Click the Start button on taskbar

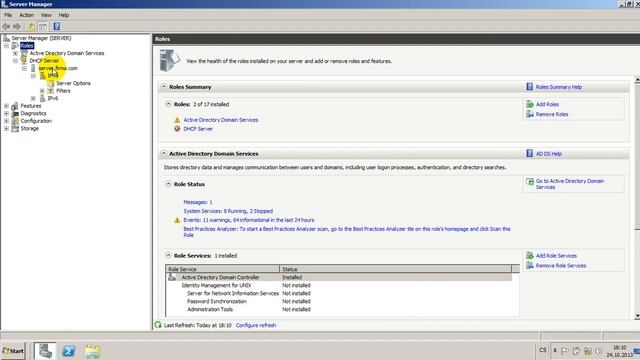[x=13, y=351]
